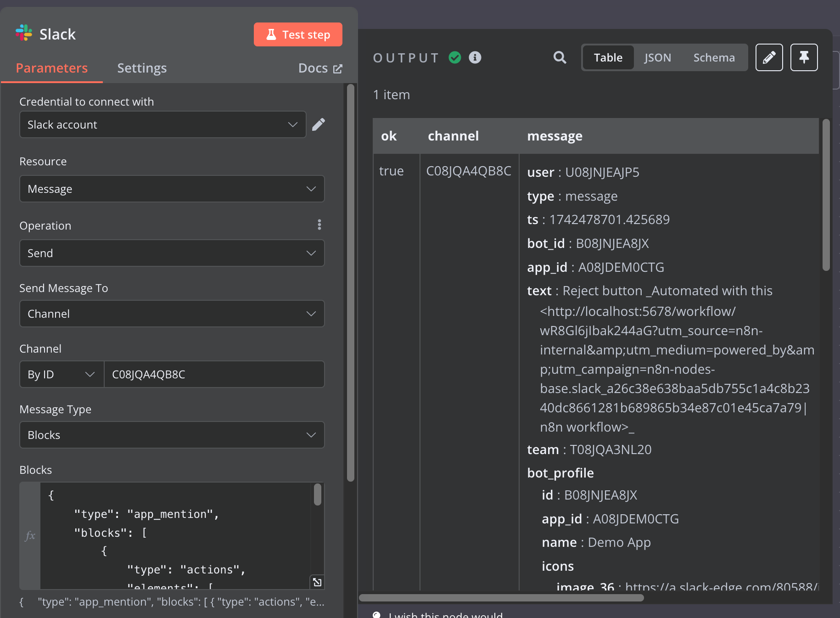Click the Blocks editor inner scrollbar

[x=318, y=495]
